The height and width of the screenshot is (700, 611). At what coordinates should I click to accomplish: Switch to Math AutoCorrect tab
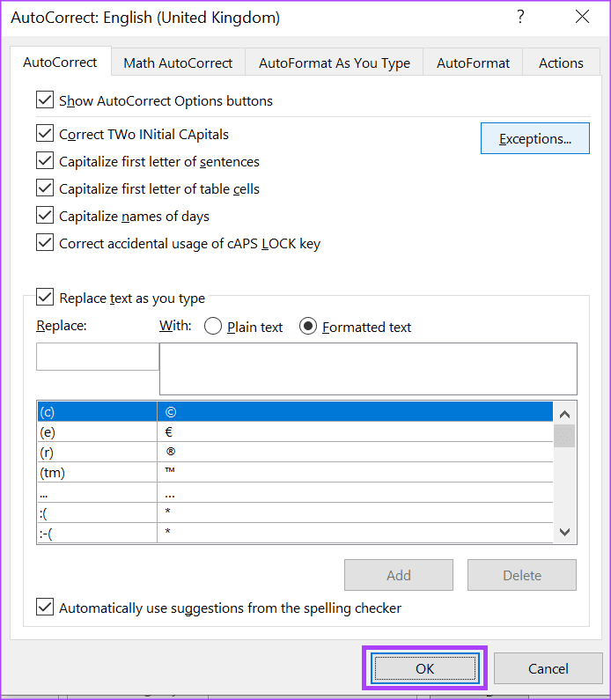178,63
